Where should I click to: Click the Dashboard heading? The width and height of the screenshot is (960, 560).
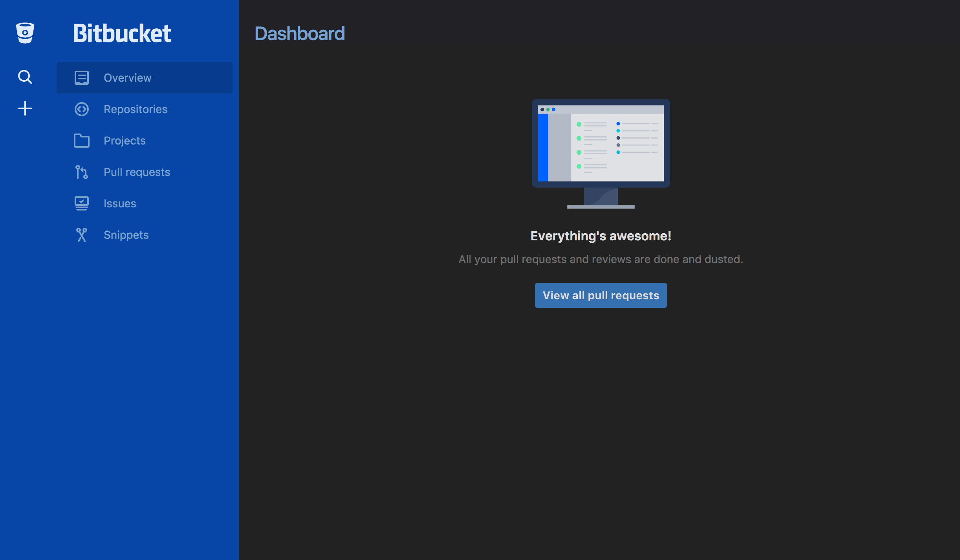click(x=300, y=33)
